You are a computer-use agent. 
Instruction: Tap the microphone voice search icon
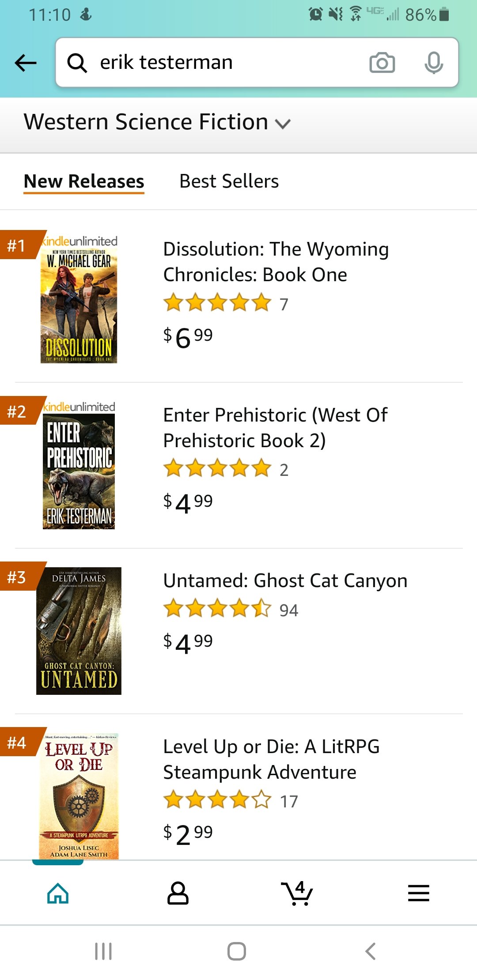(433, 63)
